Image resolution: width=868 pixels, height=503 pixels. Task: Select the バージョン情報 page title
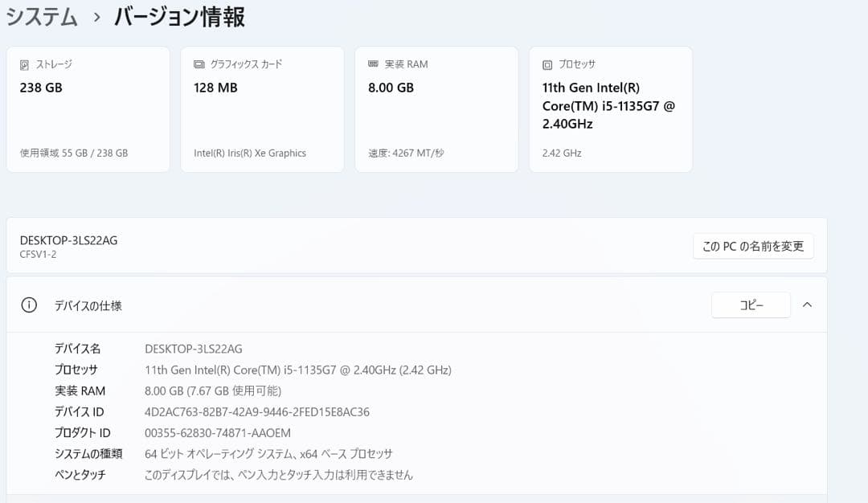click(x=179, y=15)
